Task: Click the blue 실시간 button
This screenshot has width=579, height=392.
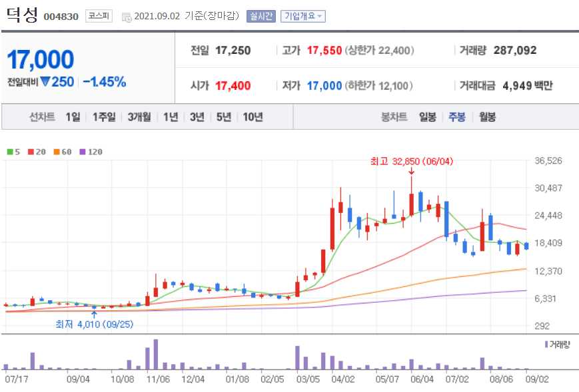Action: (260, 16)
